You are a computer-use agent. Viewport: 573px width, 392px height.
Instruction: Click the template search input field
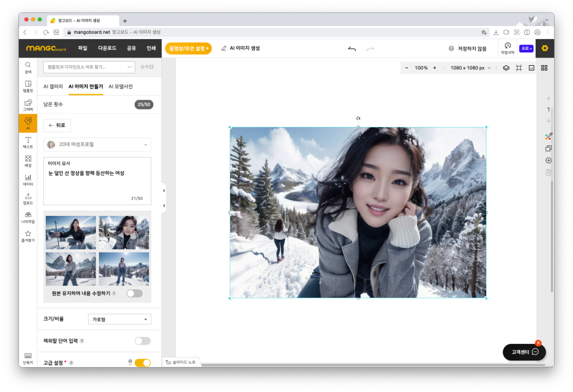click(89, 67)
